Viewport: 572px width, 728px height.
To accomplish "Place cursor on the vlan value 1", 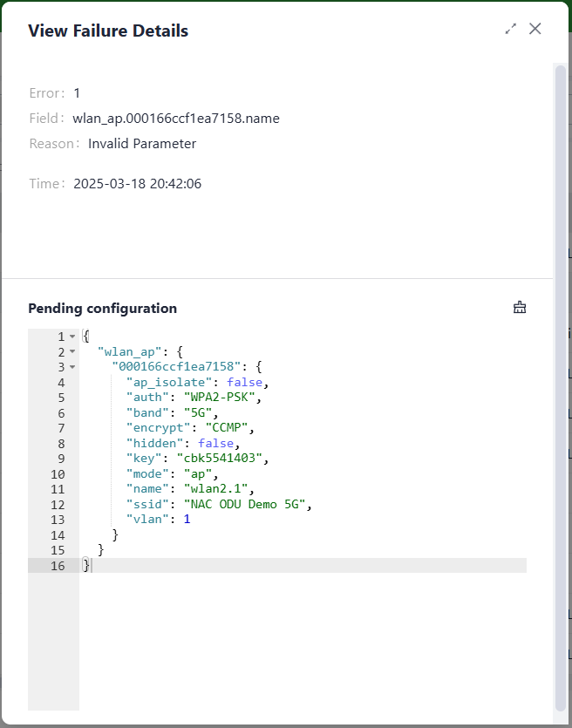I will [187, 520].
